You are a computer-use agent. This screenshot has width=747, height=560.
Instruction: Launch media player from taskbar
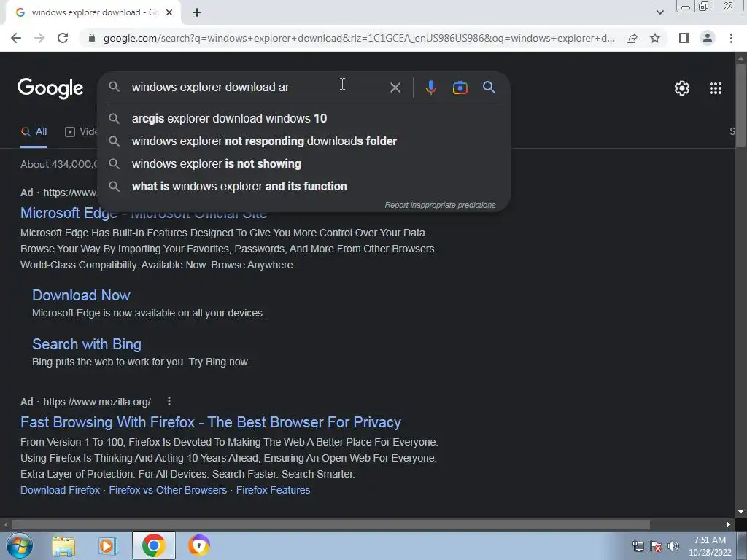pos(108,545)
